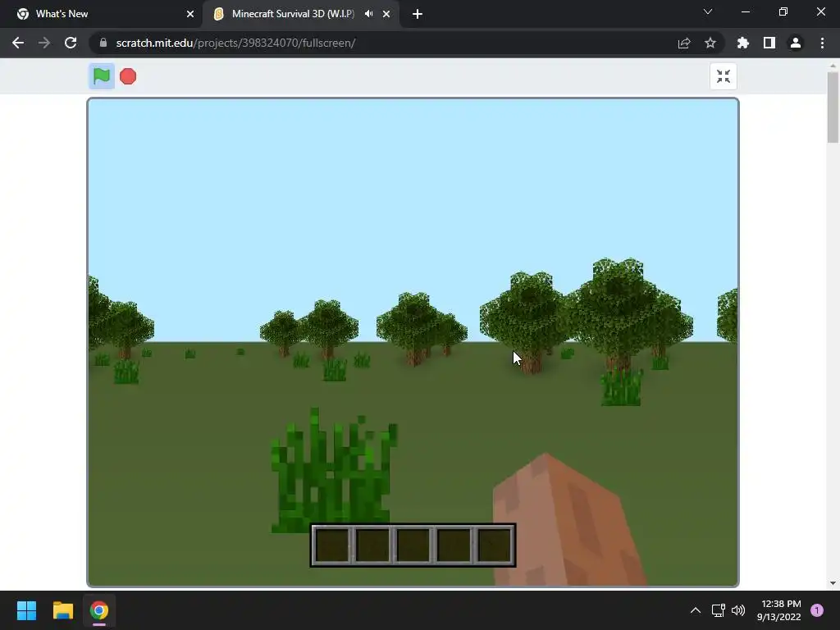The height and width of the screenshot is (630, 840).
Task: Select second hotbar inventory slot
Action: pos(372,546)
